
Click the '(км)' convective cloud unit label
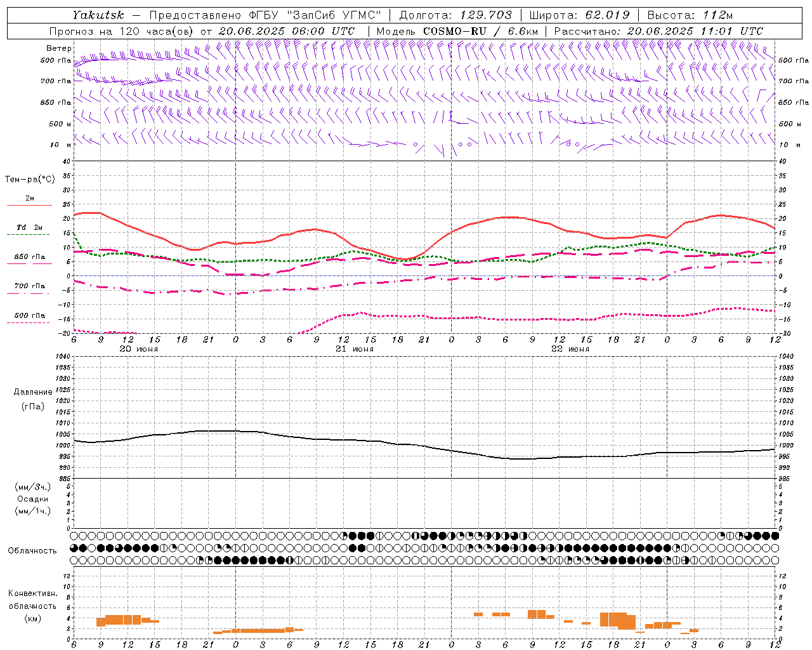[33, 618]
